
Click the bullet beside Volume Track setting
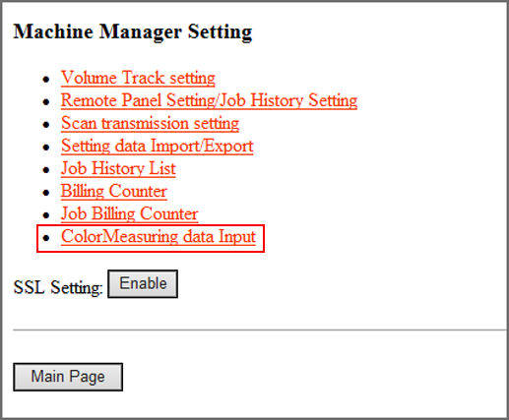point(46,80)
